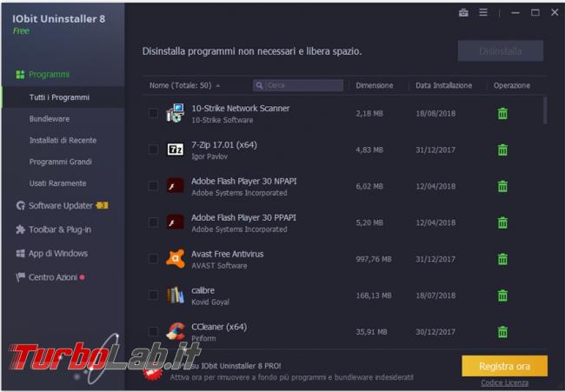Open the toolbox briefcase icon in title bar
This screenshot has width=565, height=392.
coord(463,13)
